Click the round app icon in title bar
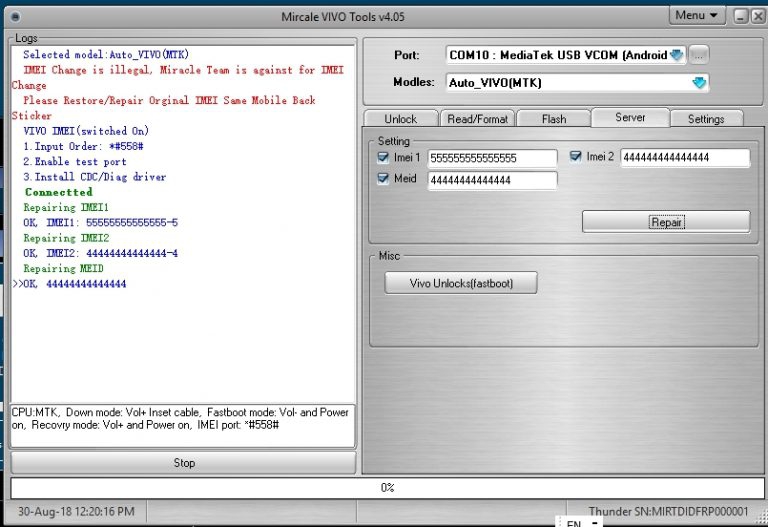768x527 pixels. coord(16,17)
